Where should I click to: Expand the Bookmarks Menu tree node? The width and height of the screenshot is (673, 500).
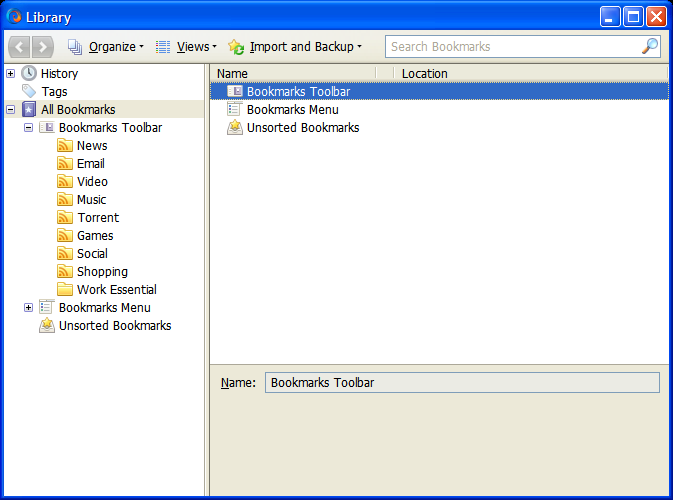click(29, 308)
